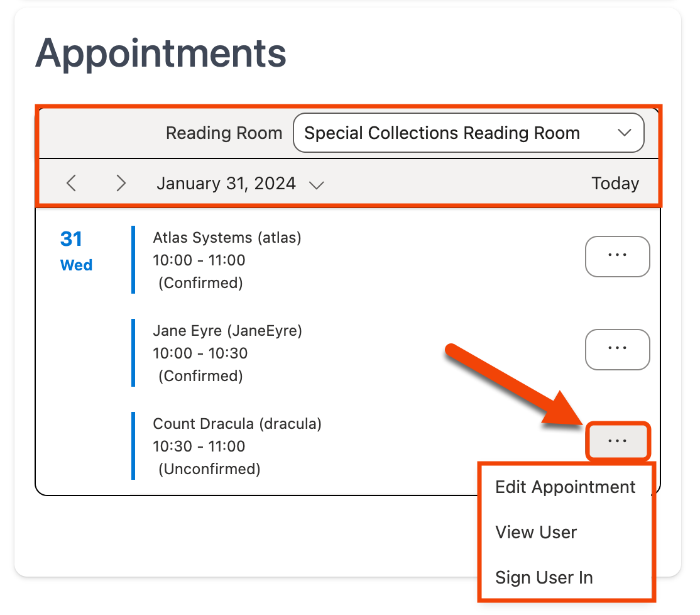Open the chevron beside January 31, 2024
The height and width of the screenshot is (615, 700).
[317, 184]
